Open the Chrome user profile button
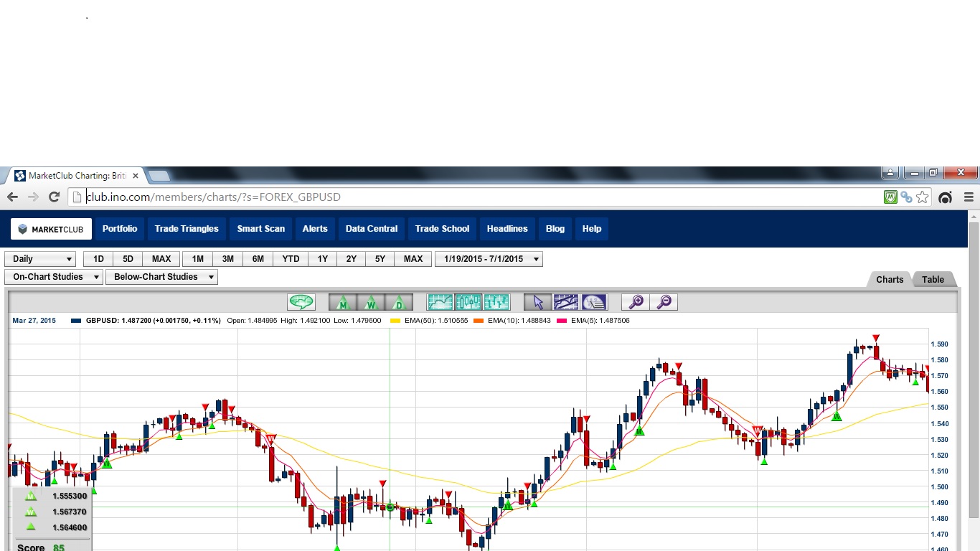 890,173
